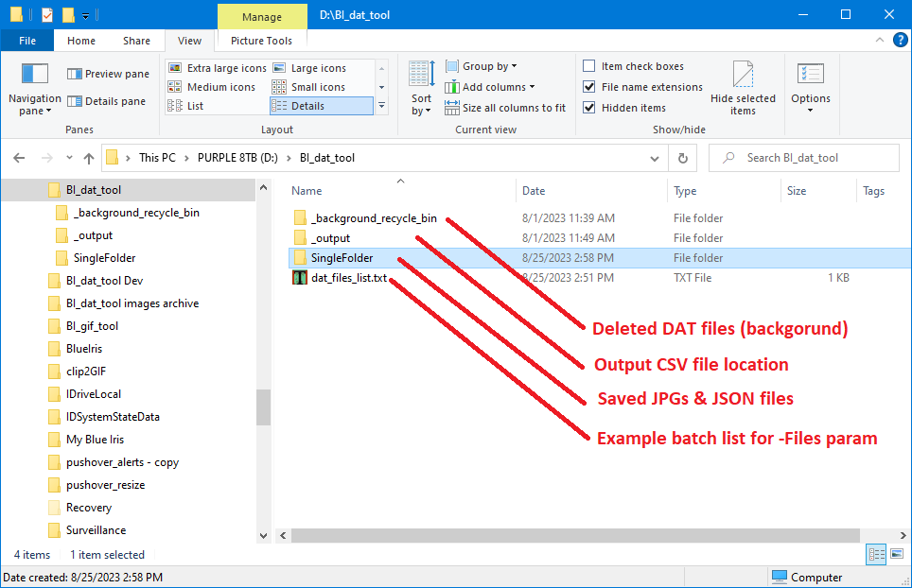Toggle the Details pane

pos(107,101)
